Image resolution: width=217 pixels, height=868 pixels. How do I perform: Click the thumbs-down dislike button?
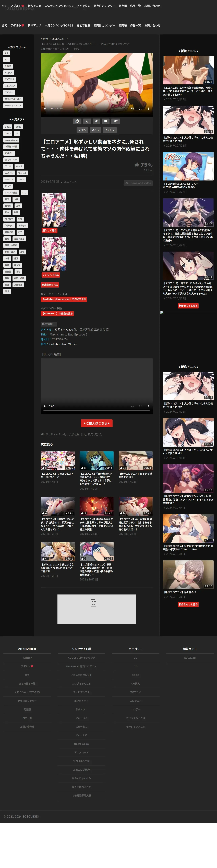click(x=87, y=121)
